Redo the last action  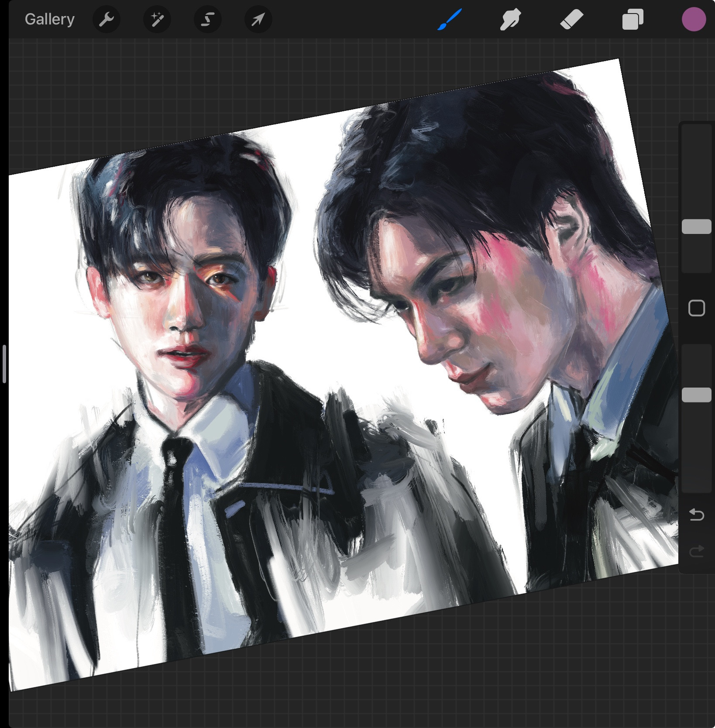click(697, 552)
